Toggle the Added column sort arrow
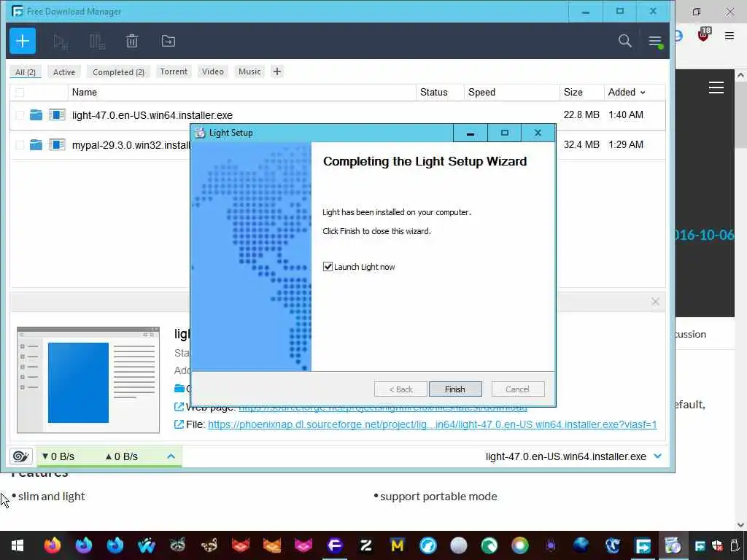747x560 pixels. pyautogui.click(x=643, y=93)
